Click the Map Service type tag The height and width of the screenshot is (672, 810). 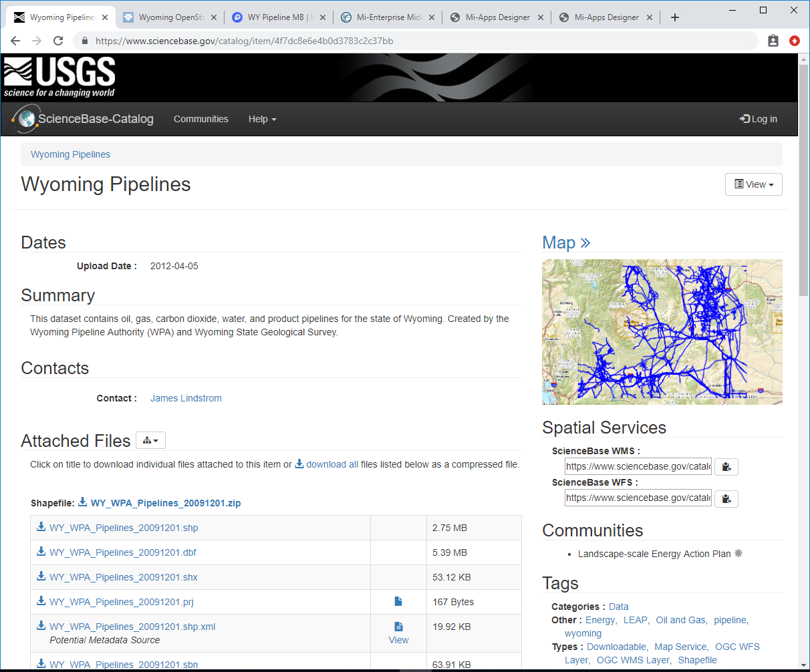click(680, 647)
